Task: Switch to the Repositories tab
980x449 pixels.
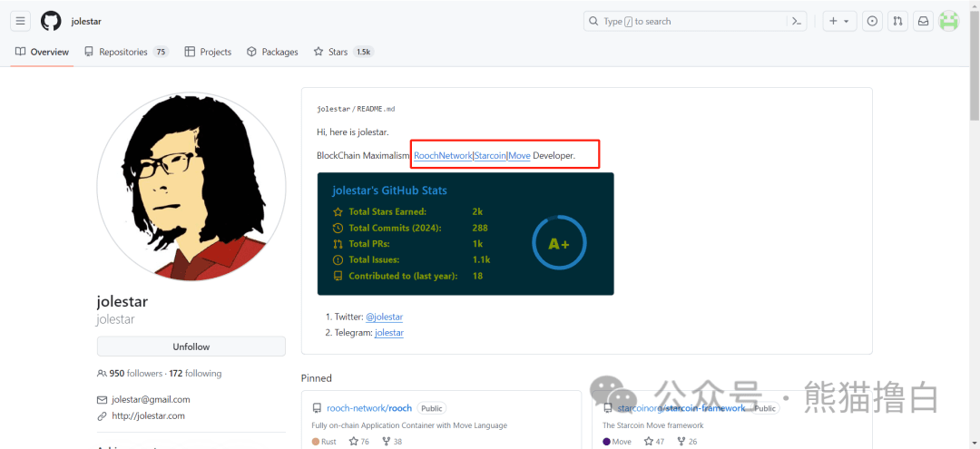Action: (125, 52)
